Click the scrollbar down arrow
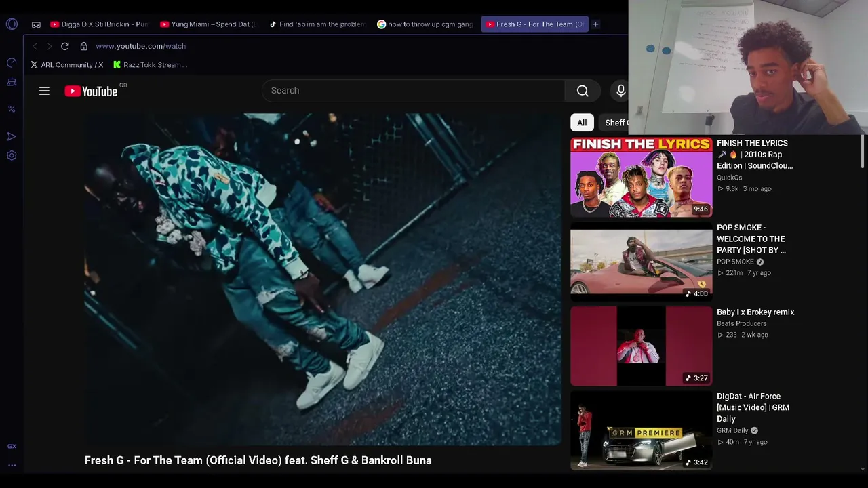 863,468
